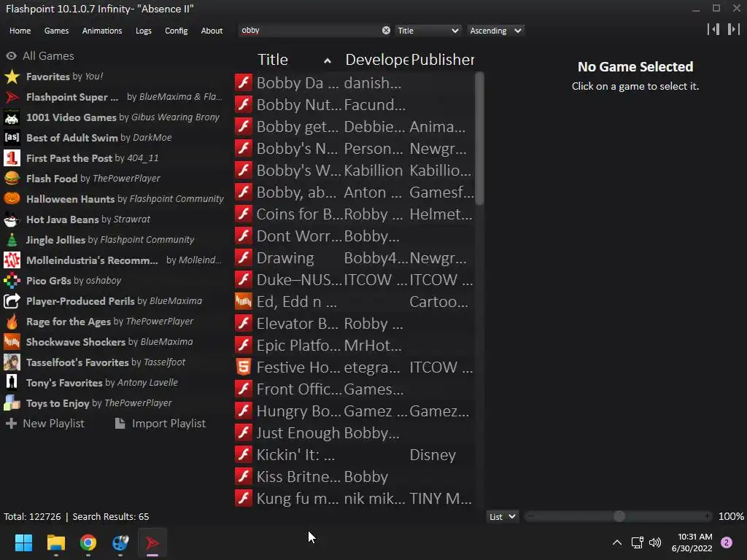This screenshot has height=560, width=747.
Task: Select the Hungry Bo... Gamez row
Action: [x=355, y=411]
